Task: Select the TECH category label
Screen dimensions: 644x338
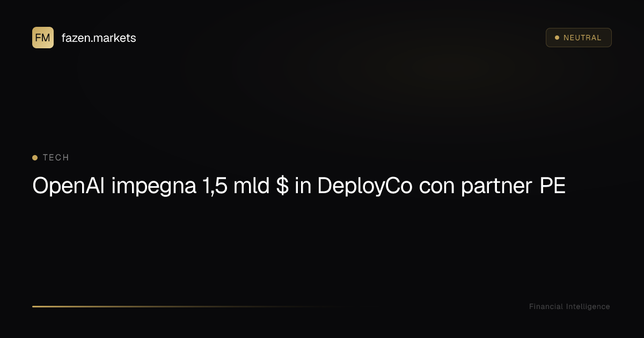Action: click(56, 158)
